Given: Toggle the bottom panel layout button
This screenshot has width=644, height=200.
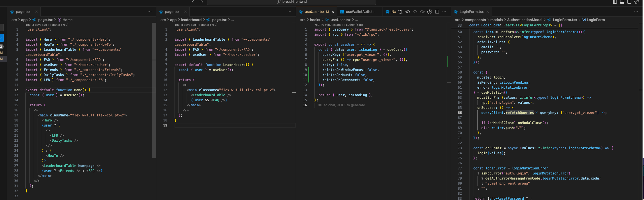Looking at the screenshot, I should click(x=622, y=2).
